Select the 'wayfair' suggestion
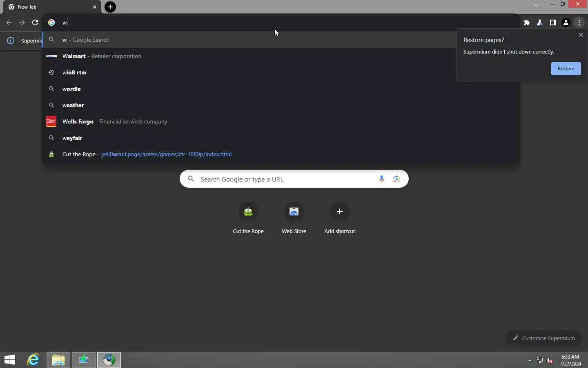The image size is (588, 368). coord(281,138)
